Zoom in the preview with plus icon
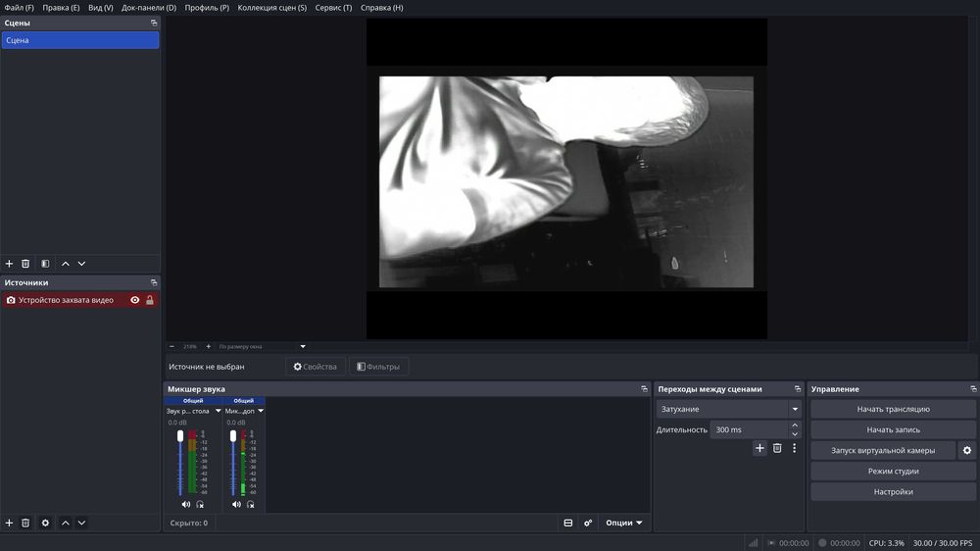Screen dimensions: 980x551 208,346
